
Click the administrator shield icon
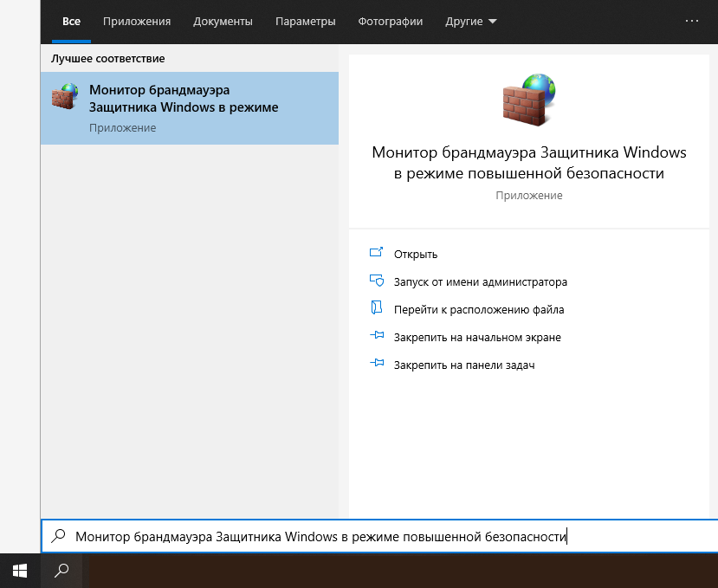click(377, 280)
